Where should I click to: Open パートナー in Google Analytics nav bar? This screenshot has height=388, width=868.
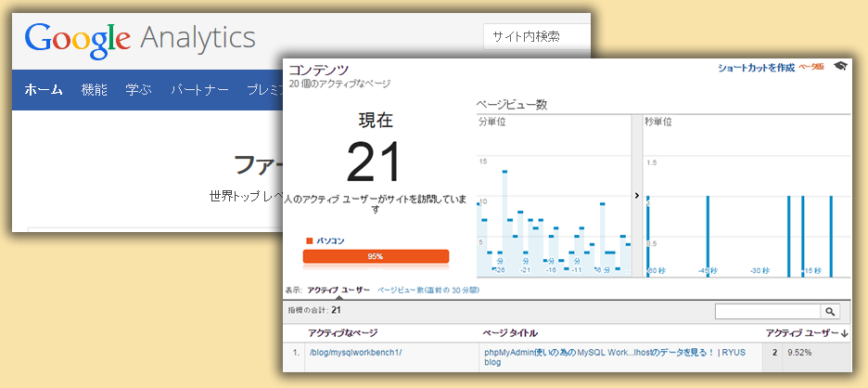(199, 90)
